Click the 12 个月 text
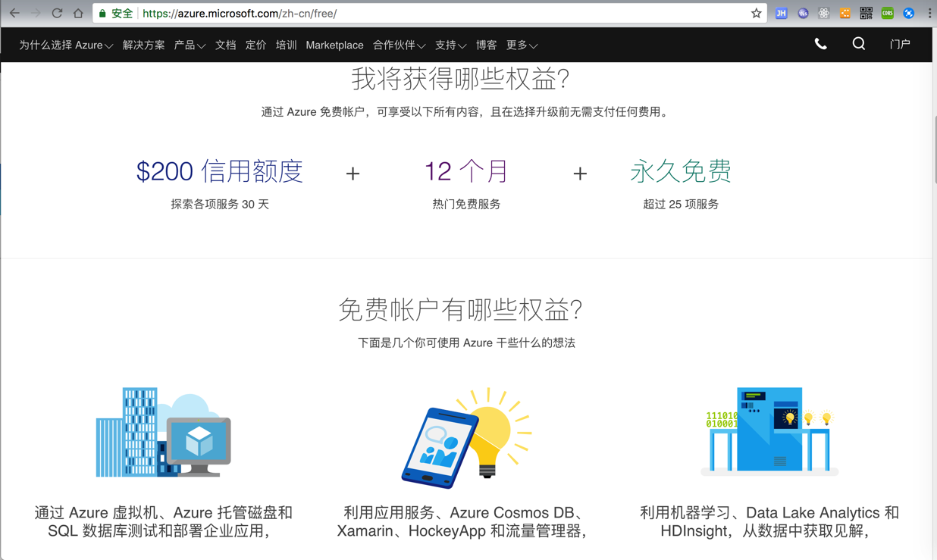 point(466,171)
